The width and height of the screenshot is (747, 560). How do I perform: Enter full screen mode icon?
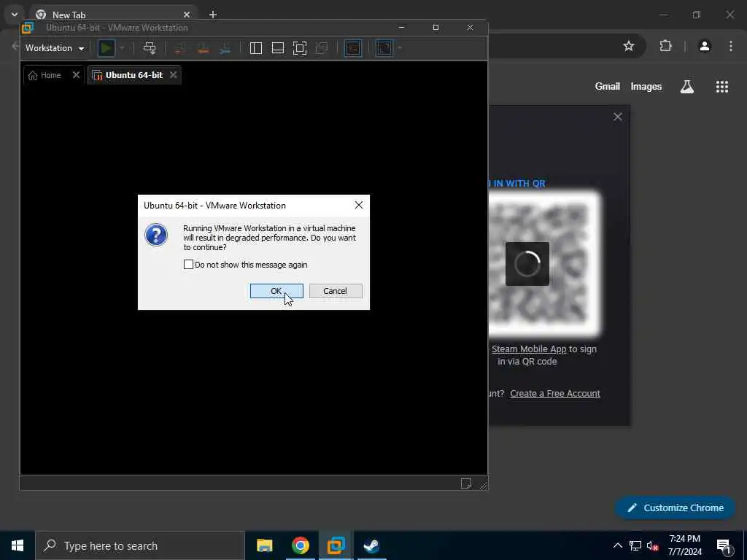(300, 48)
